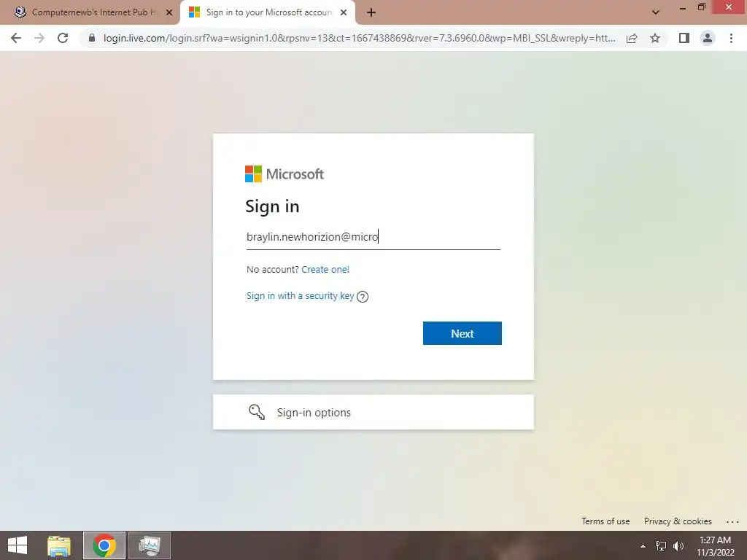Click the Chrome taskbar icon
Screen dimensions: 747x560
[104, 545]
